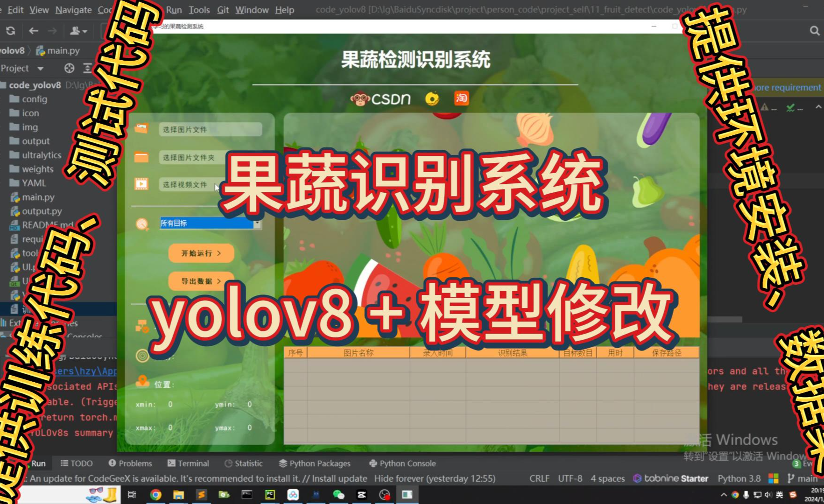Click the Taobao 淘 icon in app header
Screen dimensions: 824x504
coord(461,99)
